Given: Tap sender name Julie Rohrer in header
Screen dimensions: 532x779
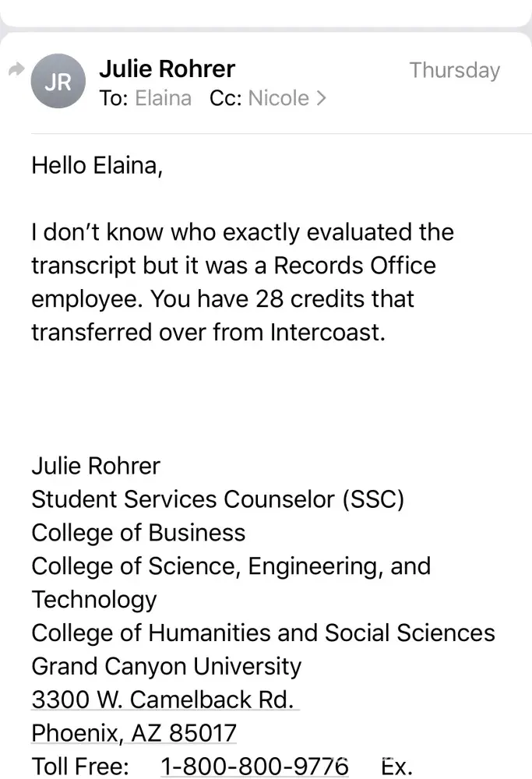Looking at the screenshot, I should point(167,69).
